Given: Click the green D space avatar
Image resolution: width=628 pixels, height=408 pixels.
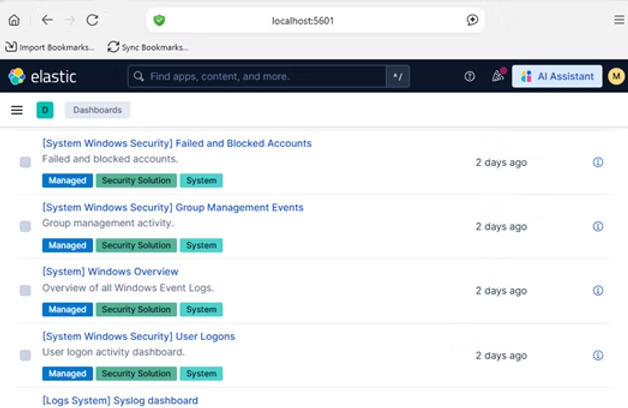Looking at the screenshot, I should point(45,110).
